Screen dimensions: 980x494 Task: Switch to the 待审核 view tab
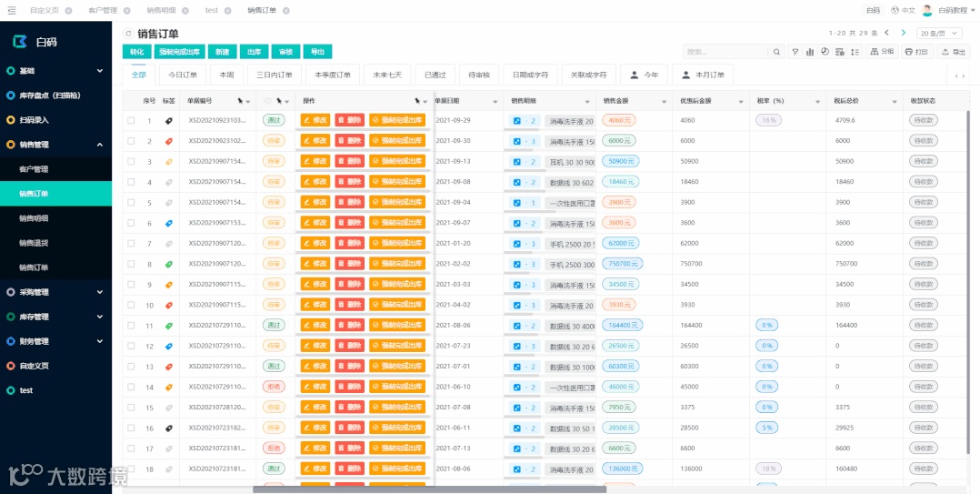[479, 75]
